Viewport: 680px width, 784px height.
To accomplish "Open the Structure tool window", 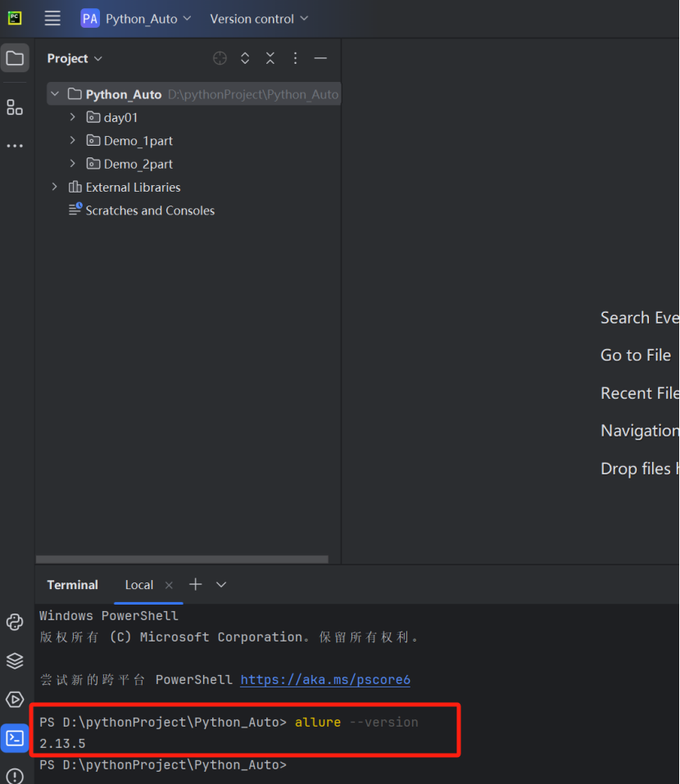I will (x=15, y=107).
